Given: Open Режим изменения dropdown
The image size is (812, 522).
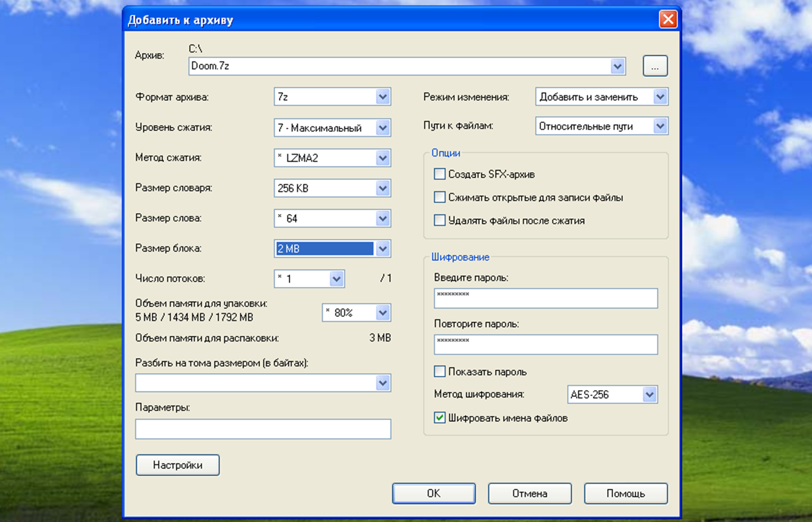Looking at the screenshot, I should click(601, 97).
